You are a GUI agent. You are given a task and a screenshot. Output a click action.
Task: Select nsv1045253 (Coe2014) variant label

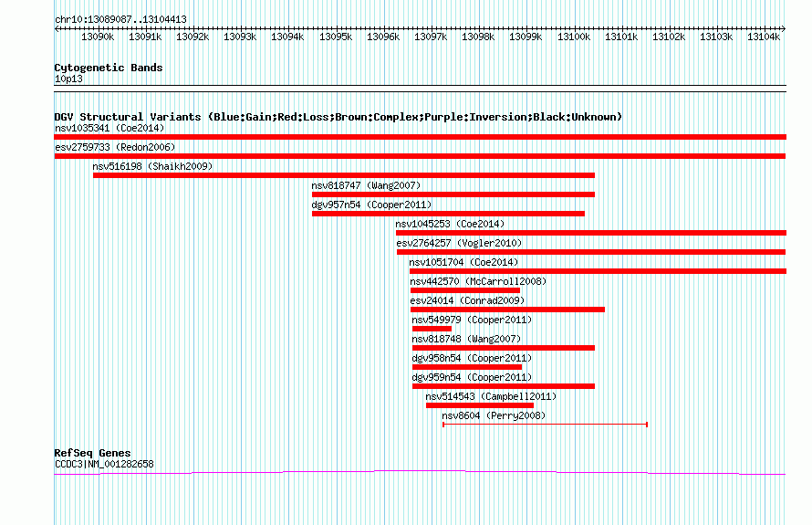(x=450, y=224)
